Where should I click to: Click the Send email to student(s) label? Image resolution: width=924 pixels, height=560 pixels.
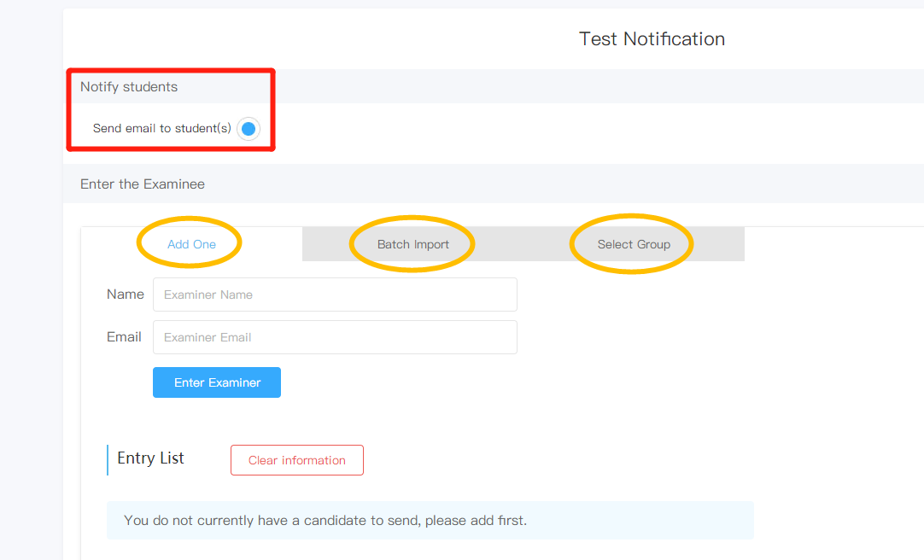coord(162,128)
